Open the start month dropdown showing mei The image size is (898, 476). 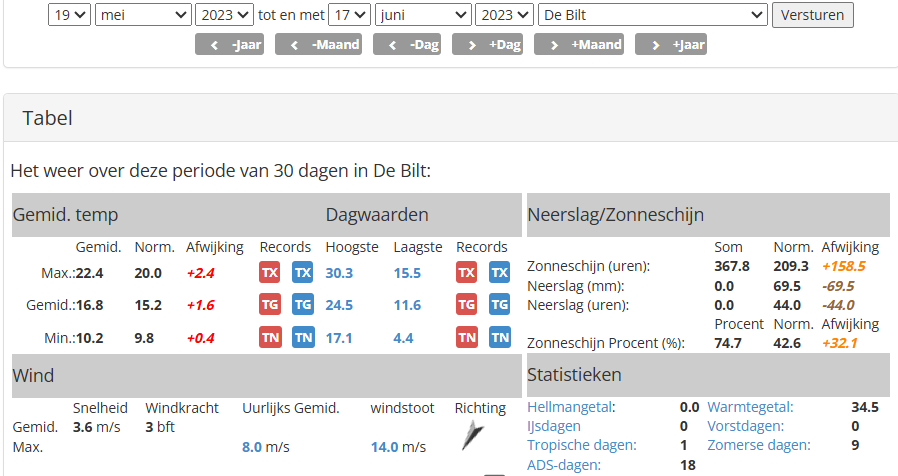tap(143, 15)
